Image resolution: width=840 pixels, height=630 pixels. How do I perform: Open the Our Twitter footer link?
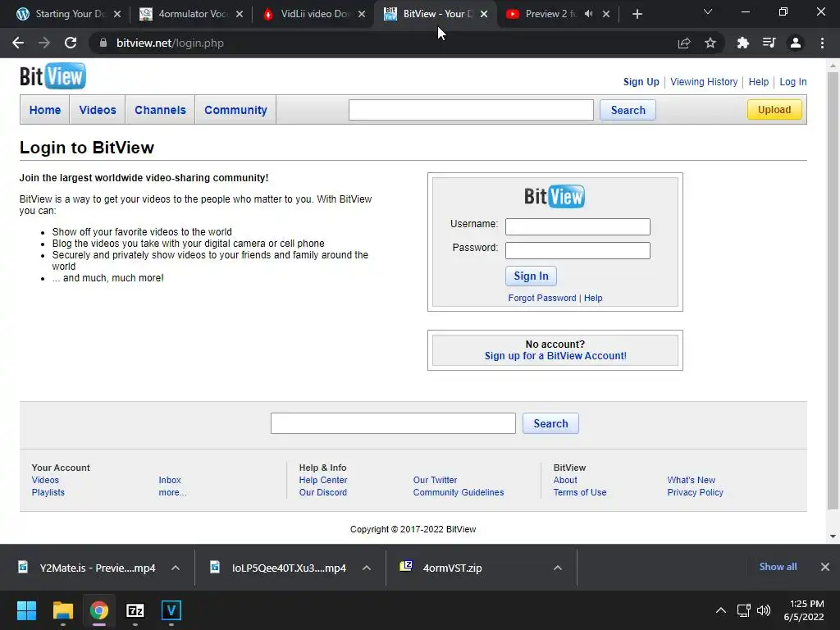pyautogui.click(x=435, y=480)
